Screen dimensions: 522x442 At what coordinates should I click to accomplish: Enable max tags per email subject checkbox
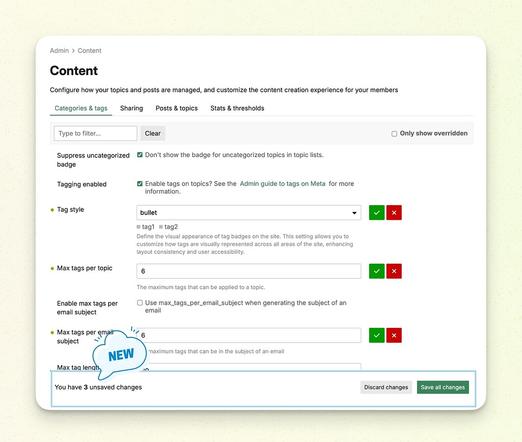click(140, 303)
